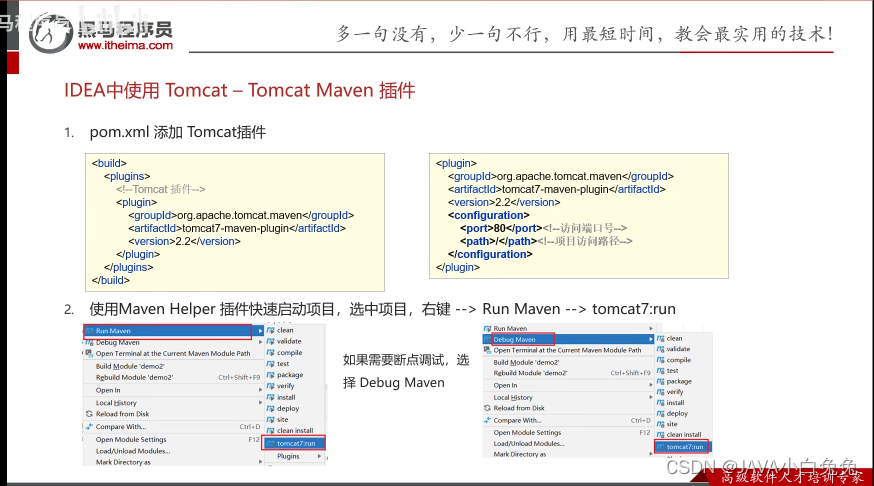The width and height of the screenshot is (874, 486).
Task: Click gear icon beside 'site' in Debug Maven submenu
Action: pos(661,424)
